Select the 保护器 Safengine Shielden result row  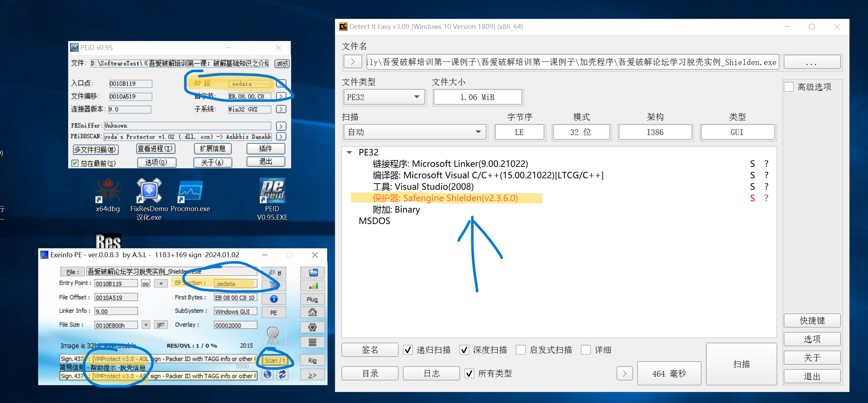tap(445, 198)
